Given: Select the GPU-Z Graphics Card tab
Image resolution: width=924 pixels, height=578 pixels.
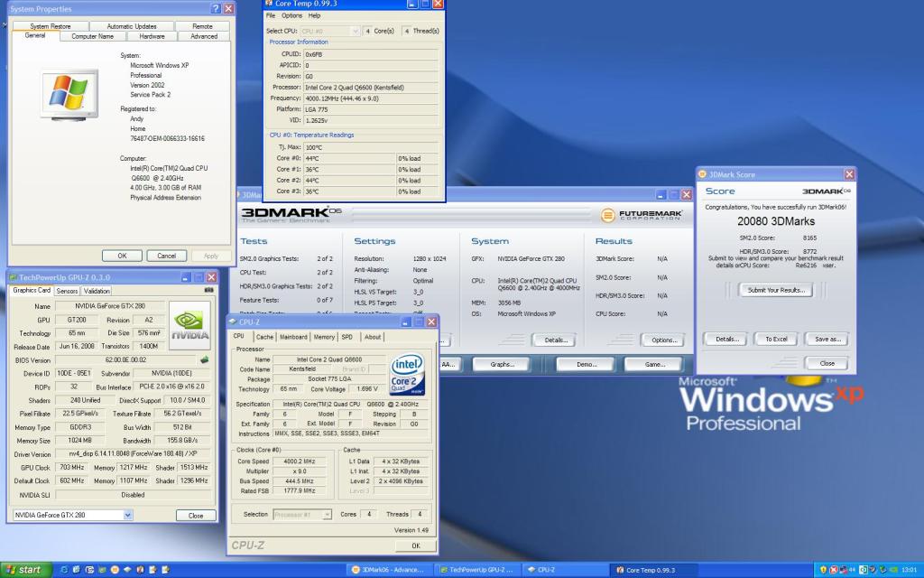Looking at the screenshot, I should [32, 290].
